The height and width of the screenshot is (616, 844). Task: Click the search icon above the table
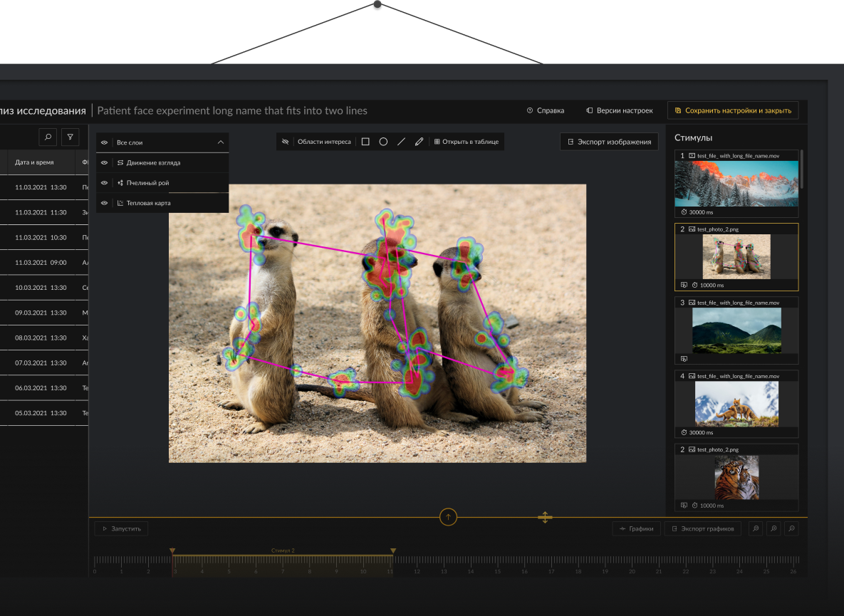[x=48, y=137]
